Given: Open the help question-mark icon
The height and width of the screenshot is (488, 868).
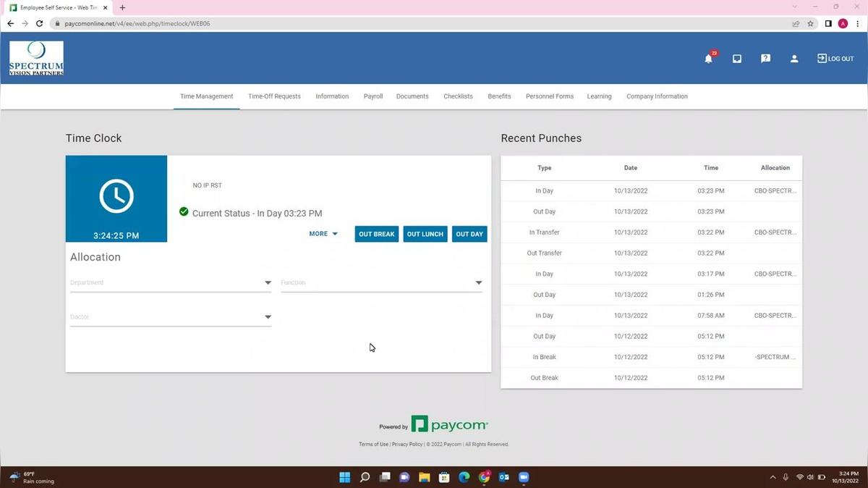Looking at the screenshot, I should click(765, 59).
